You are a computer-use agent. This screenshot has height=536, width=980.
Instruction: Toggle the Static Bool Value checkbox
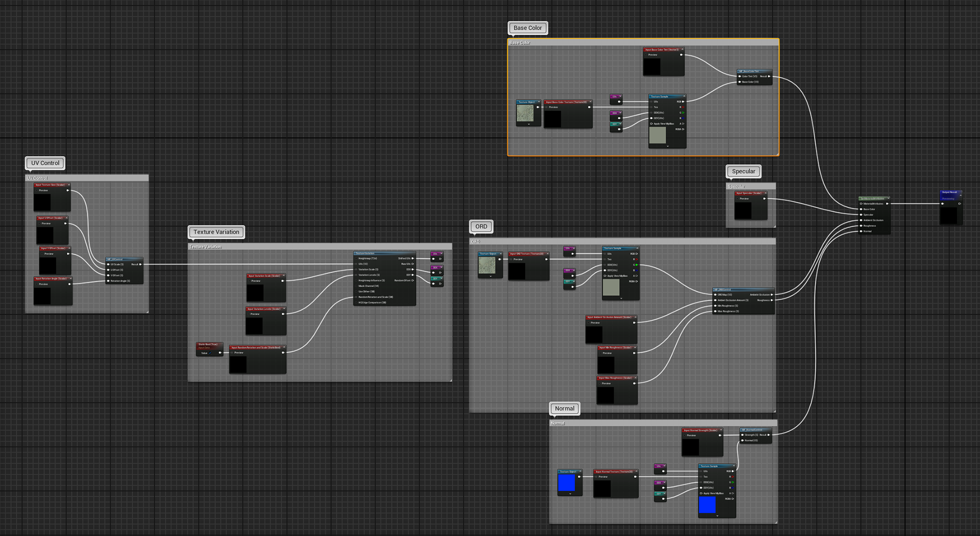210,353
